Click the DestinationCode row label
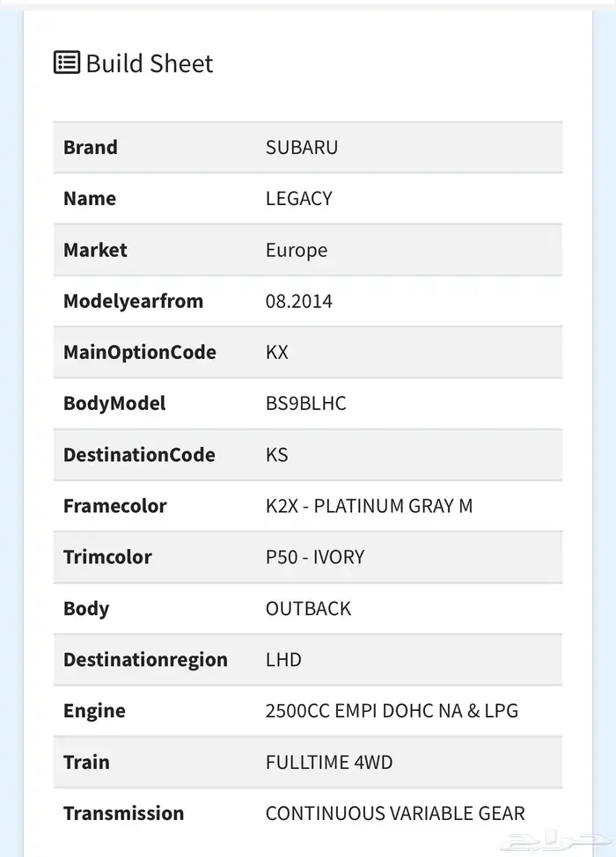Image resolution: width=616 pixels, height=857 pixels. [139, 455]
